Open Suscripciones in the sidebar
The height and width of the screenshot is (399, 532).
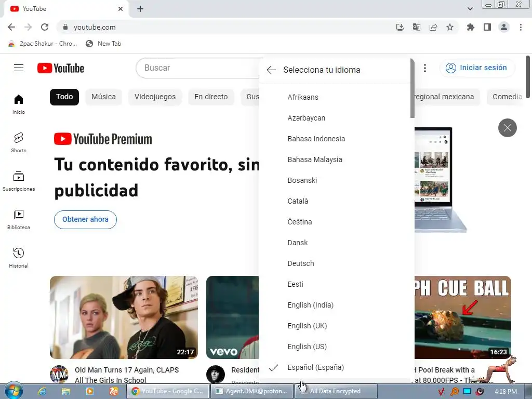tap(19, 181)
